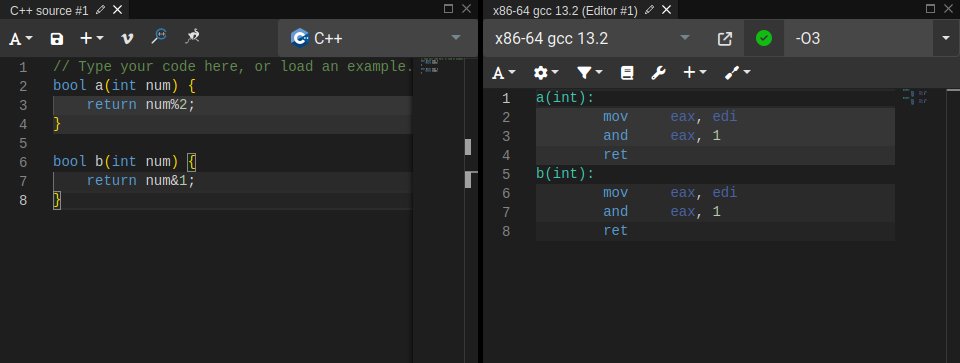This screenshot has height=363, width=960.
Task: Click the green compilation status checkmark
Action: (x=763, y=39)
